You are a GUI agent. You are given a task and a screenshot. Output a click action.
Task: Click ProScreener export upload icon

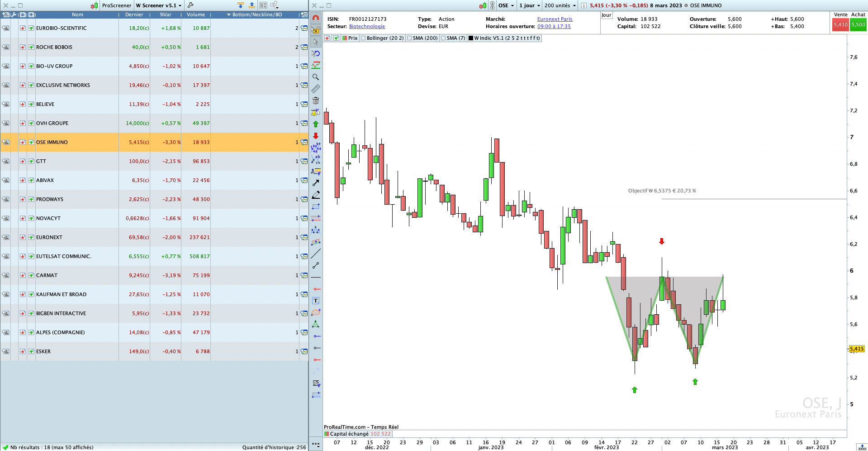(251, 5)
